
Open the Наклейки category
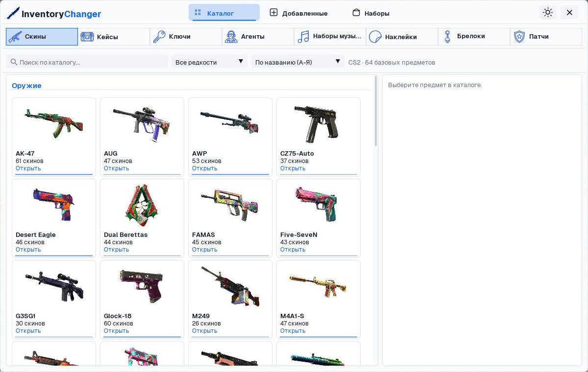pos(402,37)
